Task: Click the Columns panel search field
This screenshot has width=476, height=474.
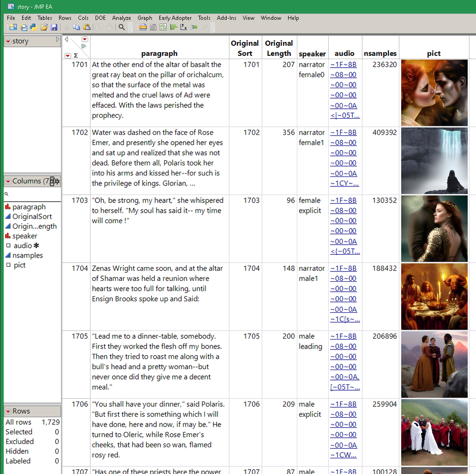Action: tap(33, 194)
